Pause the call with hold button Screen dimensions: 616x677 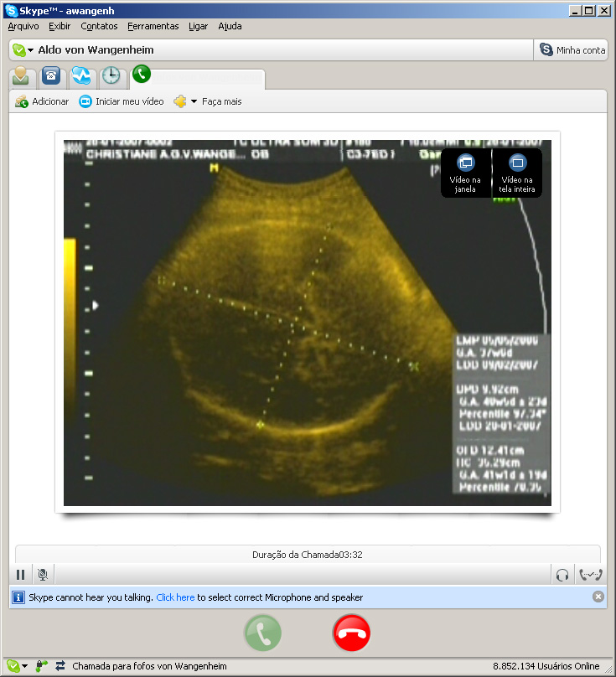point(21,575)
